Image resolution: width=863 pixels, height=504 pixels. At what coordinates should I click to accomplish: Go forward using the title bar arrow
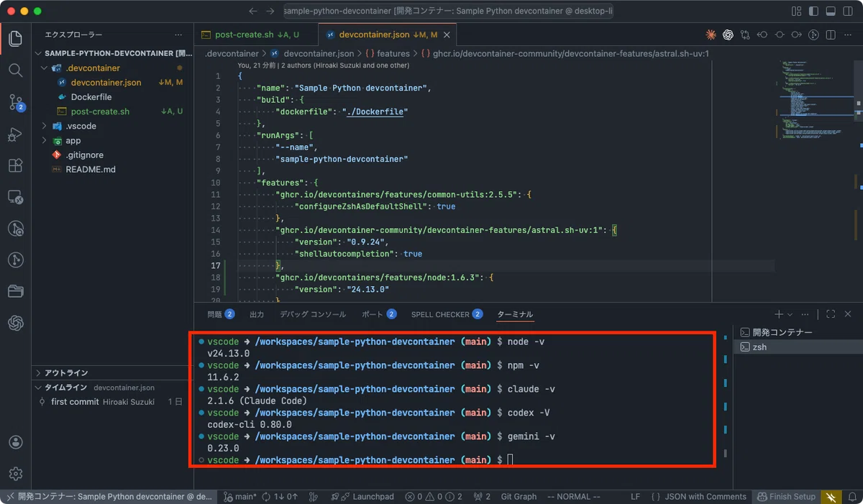coord(270,12)
